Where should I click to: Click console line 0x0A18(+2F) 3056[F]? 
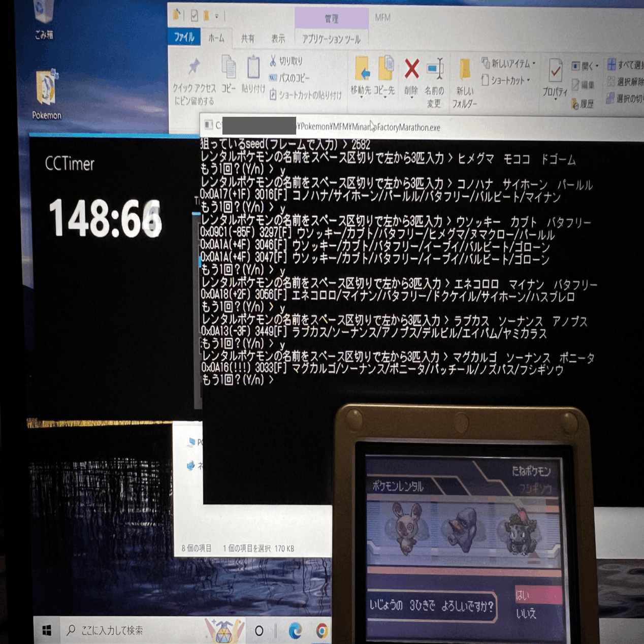tap(388, 296)
